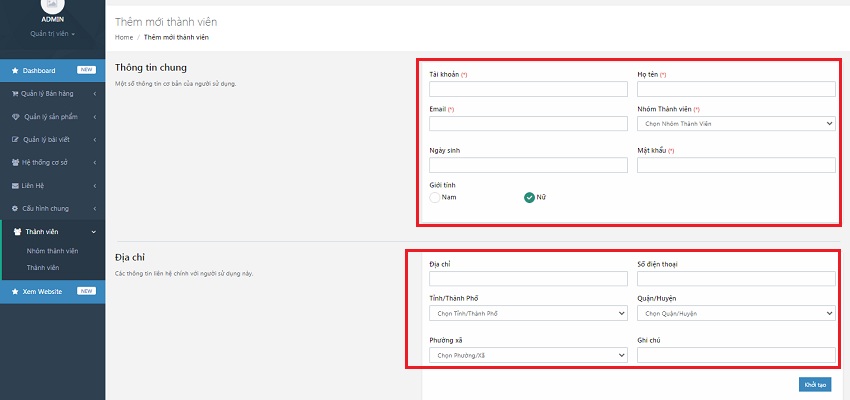
Task: Click the diamond icon for Quản lý sản phẩm
Action: pyautogui.click(x=15, y=117)
